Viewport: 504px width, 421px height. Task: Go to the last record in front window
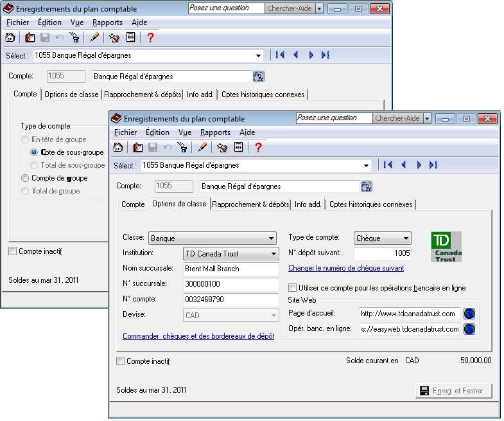[x=433, y=165]
